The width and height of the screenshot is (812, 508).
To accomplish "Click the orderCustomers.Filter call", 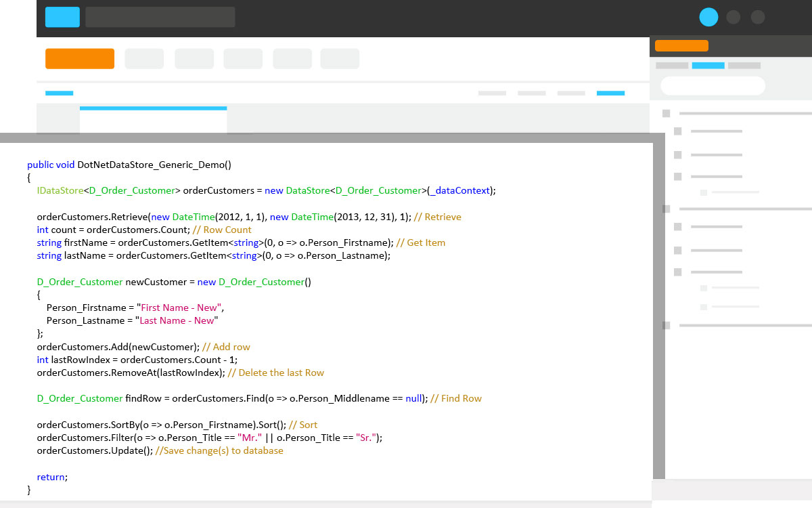I will 210,438.
